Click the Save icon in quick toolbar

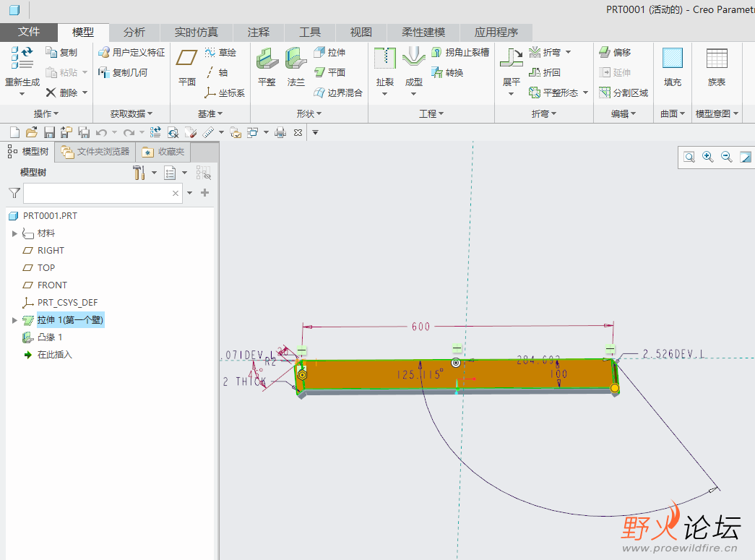[x=49, y=132]
